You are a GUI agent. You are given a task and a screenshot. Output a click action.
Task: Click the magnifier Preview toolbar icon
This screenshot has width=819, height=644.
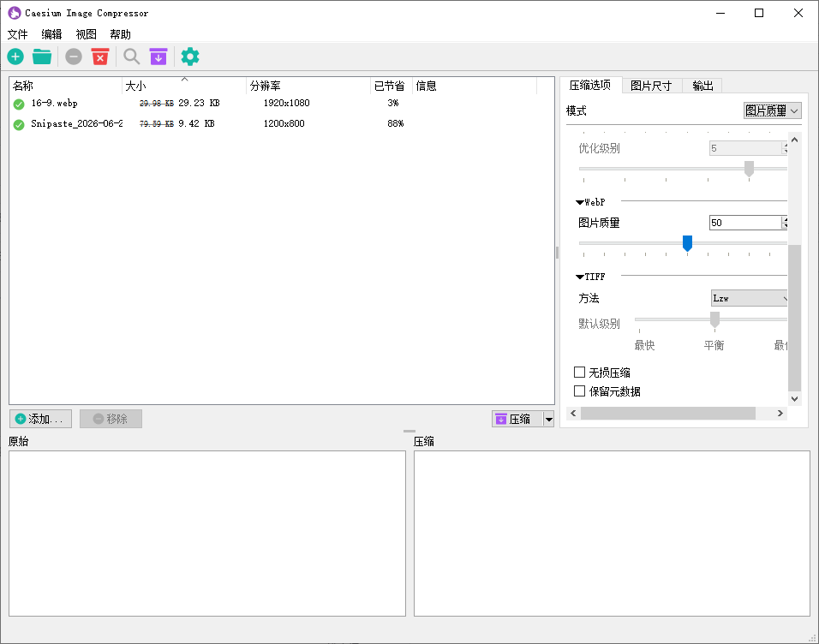132,57
